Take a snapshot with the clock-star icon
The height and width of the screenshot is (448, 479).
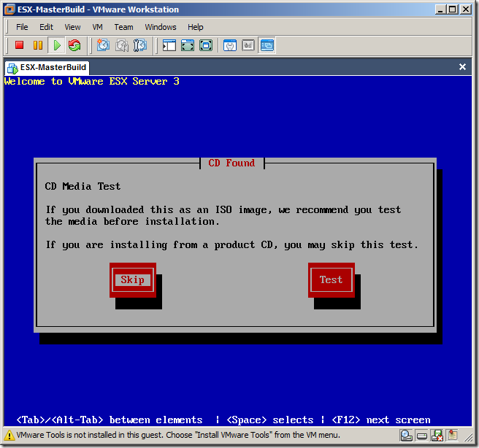(x=103, y=45)
